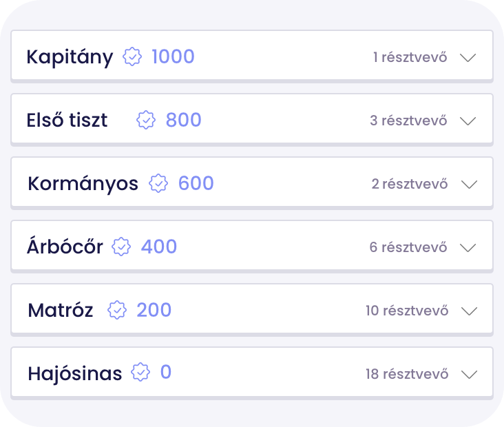Click the badge icon beside Hajósinas
Screen dimensions: 504x427
(x=140, y=372)
